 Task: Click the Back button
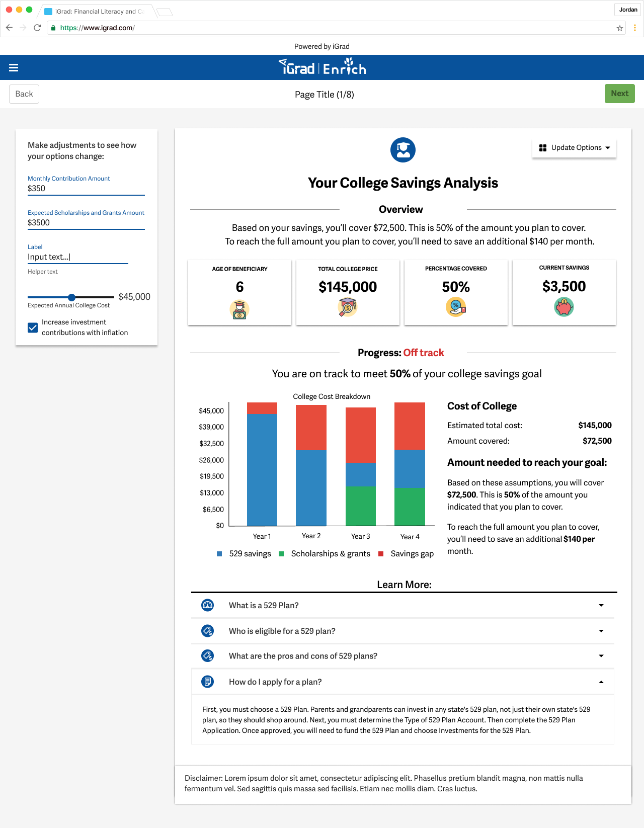click(24, 94)
